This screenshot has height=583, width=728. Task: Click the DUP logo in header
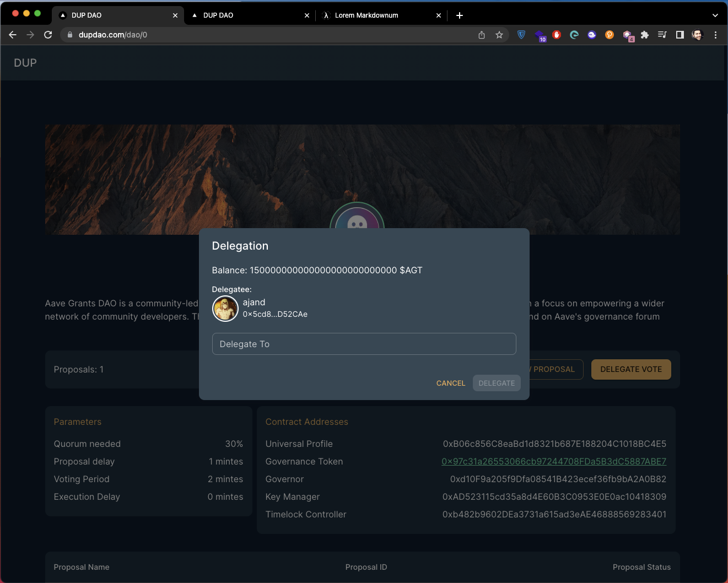[25, 63]
